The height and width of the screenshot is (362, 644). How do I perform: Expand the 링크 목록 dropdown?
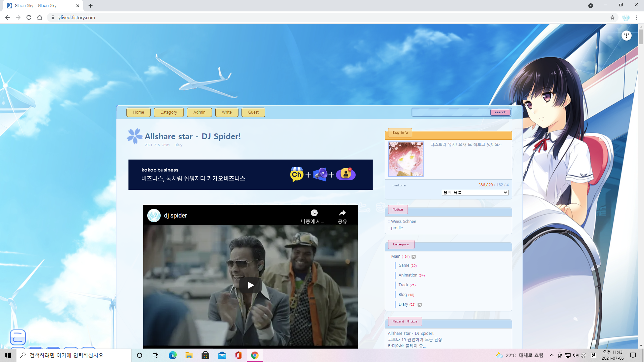pos(475,192)
